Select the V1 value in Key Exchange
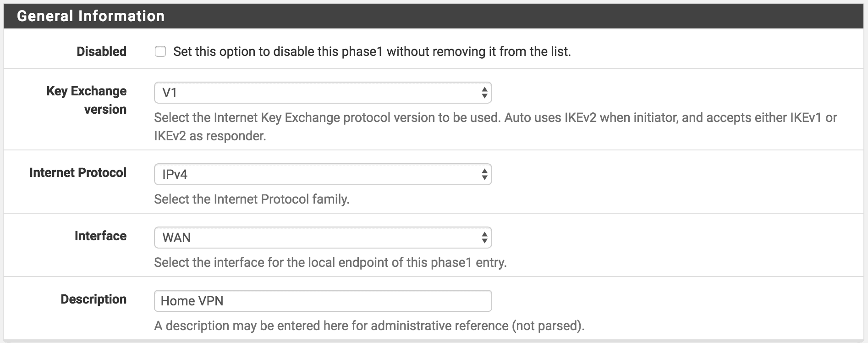 pos(170,93)
